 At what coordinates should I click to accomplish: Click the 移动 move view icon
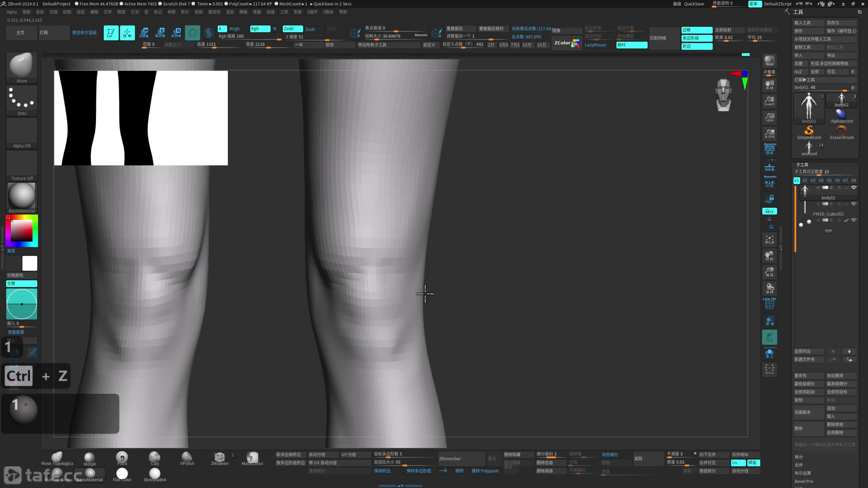point(769,256)
